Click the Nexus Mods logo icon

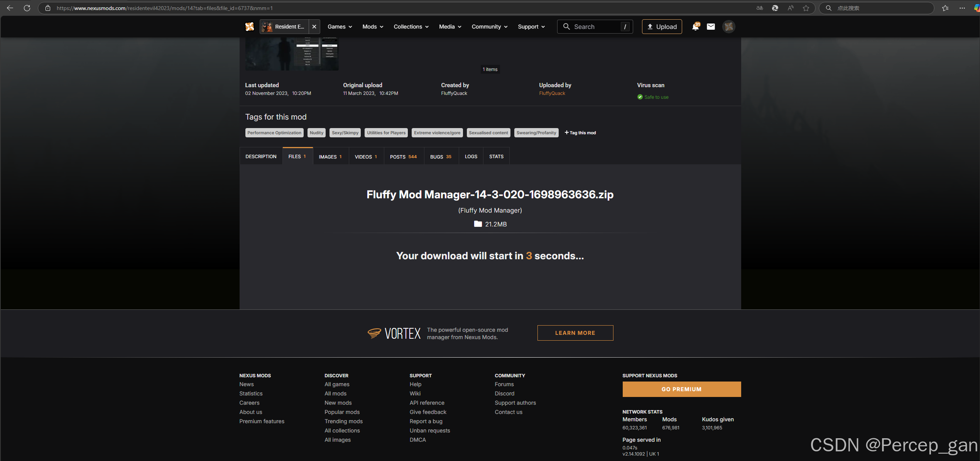pyautogui.click(x=250, y=27)
